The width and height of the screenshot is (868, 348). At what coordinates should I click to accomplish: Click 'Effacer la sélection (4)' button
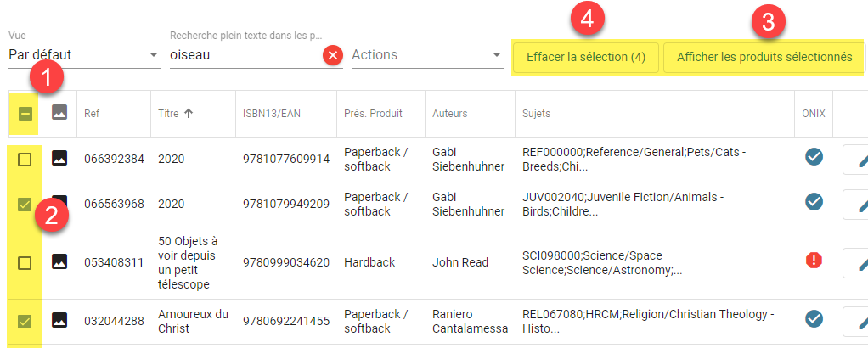point(586,57)
